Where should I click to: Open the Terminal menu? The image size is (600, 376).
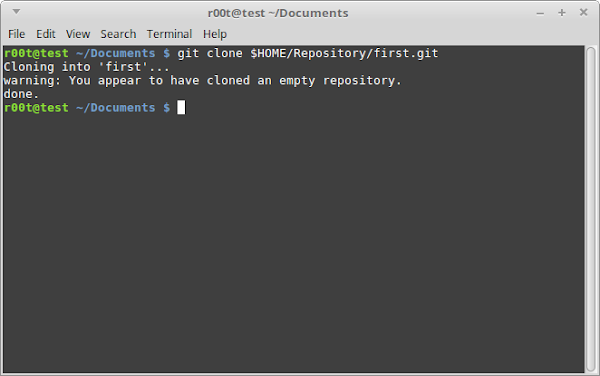169,34
